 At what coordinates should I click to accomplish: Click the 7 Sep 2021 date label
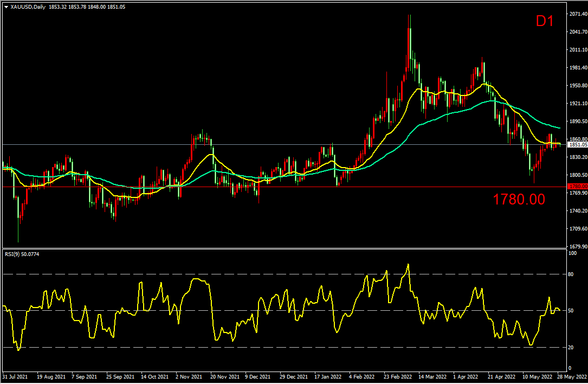tap(84, 376)
